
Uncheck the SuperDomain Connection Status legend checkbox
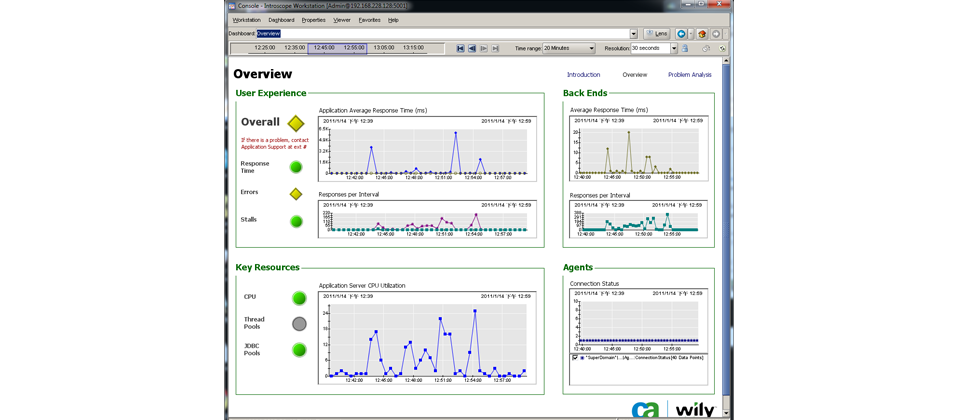[x=574, y=357]
